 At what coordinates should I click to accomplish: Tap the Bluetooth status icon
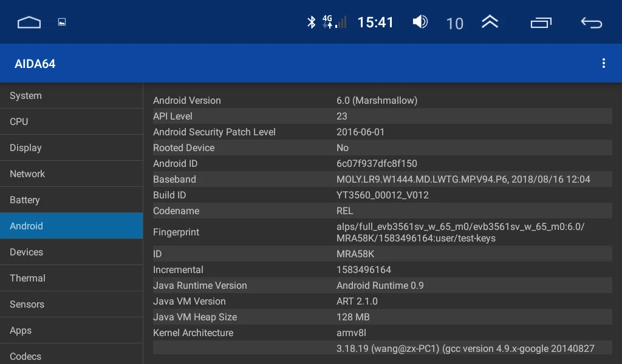[312, 22]
